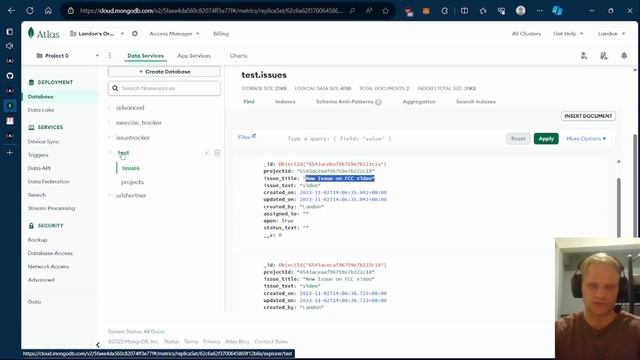This screenshot has width=640, height=360.
Task: Bookmark page with star icon
Action: point(385,11)
